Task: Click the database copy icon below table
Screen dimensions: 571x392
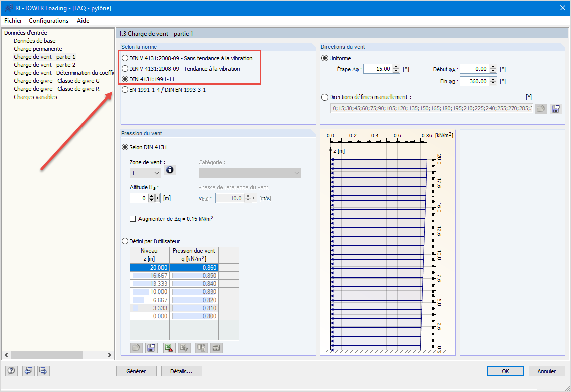Action: (201, 348)
